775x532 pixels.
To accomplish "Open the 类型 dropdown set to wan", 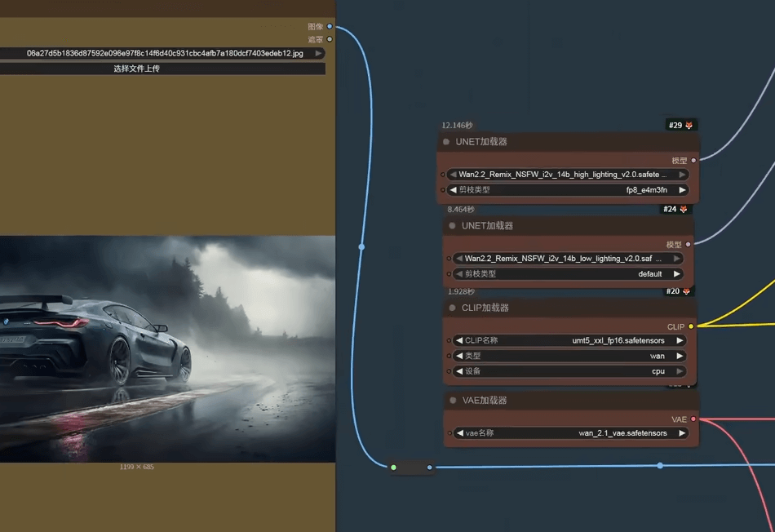I will point(569,356).
